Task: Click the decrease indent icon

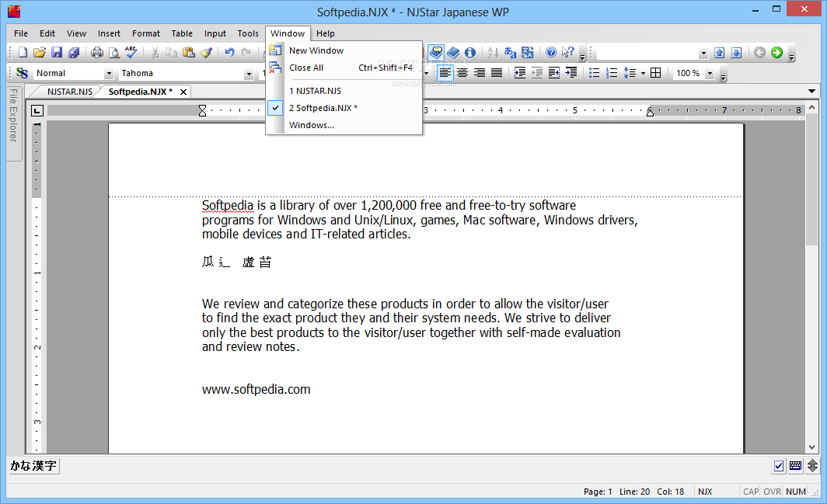Action: point(537,73)
